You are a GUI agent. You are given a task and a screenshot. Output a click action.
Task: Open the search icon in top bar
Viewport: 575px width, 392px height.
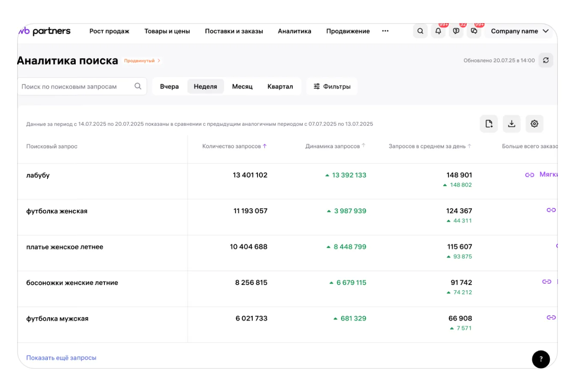coord(420,31)
